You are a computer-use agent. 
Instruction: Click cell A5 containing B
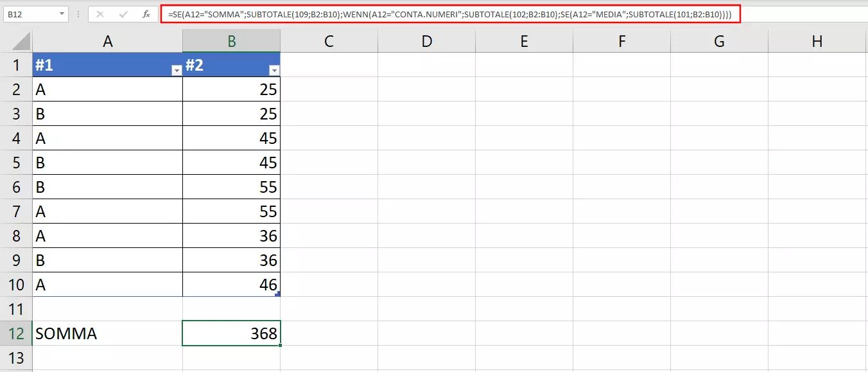(x=108, y=163)
